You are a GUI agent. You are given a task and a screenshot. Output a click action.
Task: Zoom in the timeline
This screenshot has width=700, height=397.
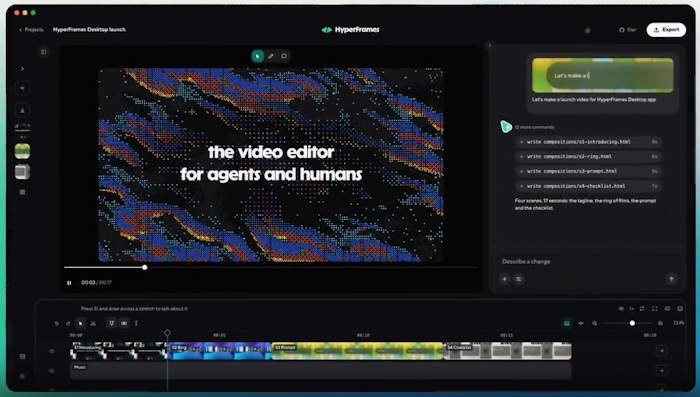point(661,323)
